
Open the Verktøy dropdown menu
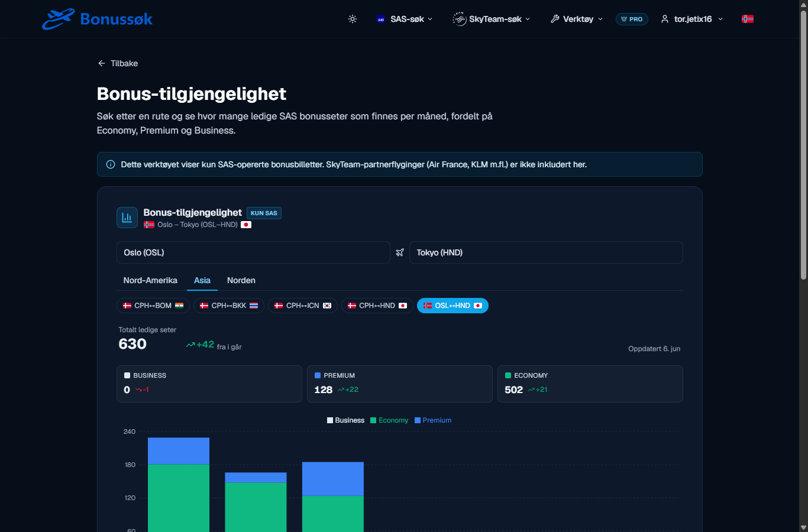coord(577,19)
